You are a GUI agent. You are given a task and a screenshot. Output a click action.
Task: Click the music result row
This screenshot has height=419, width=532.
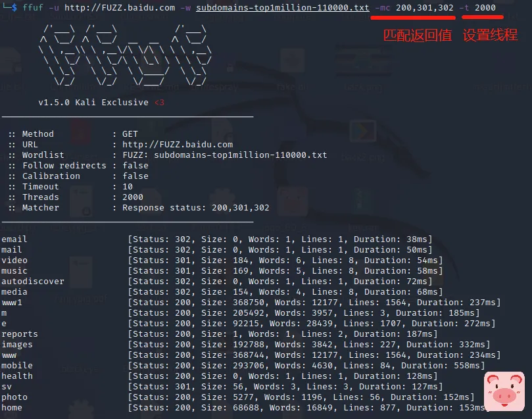click(x=222, y=271)
